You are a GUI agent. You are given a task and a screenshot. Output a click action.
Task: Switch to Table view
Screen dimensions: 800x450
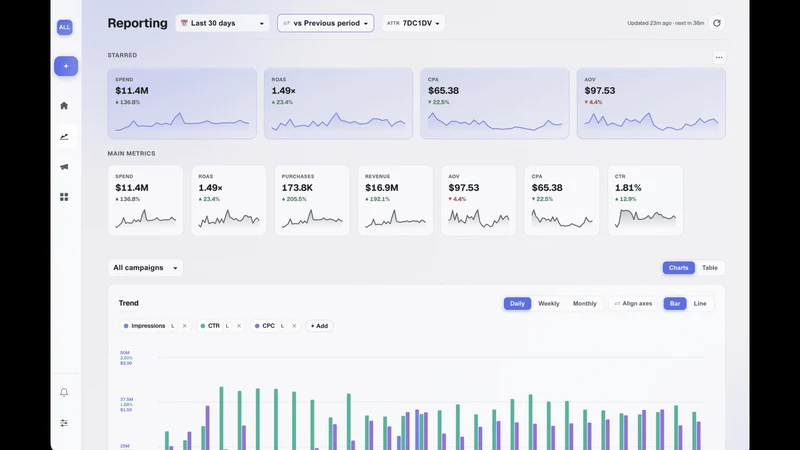point(710,268)
